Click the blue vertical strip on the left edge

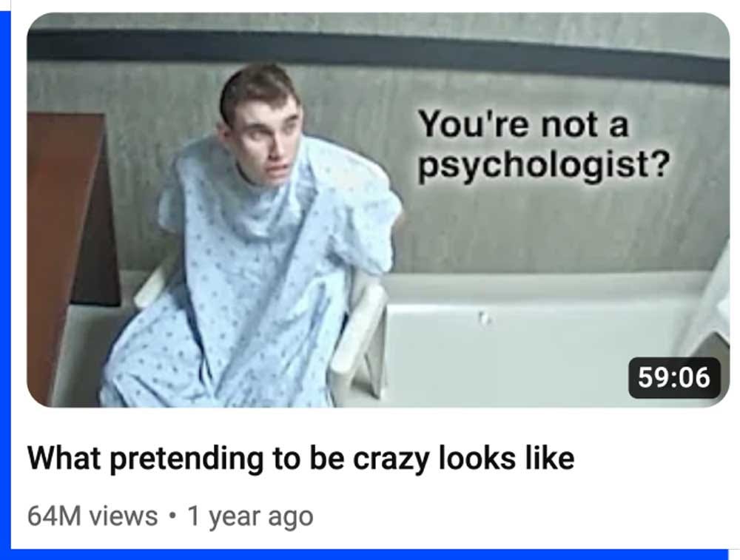[x=5, y=283]
